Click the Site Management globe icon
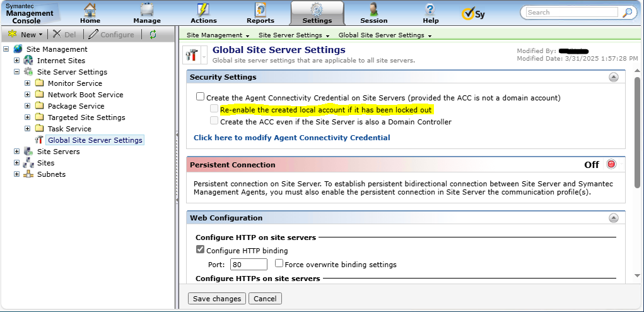 [x=18, y=49]
